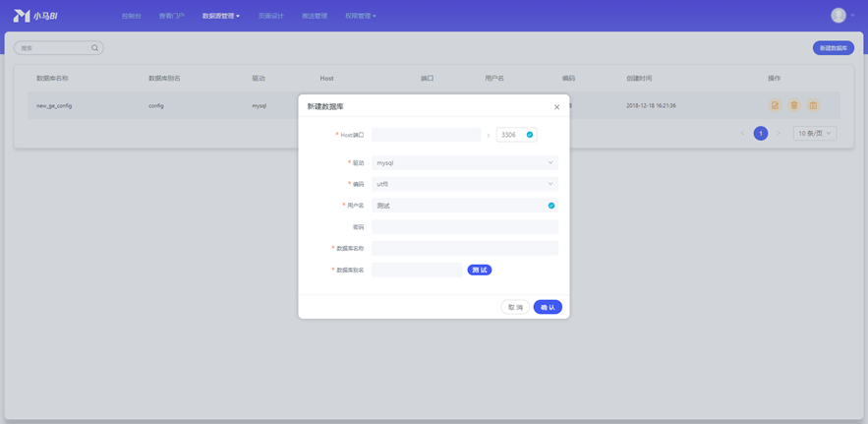
Task: Click the clipboard icon in the operations column
Action: (x=813, y=105)
